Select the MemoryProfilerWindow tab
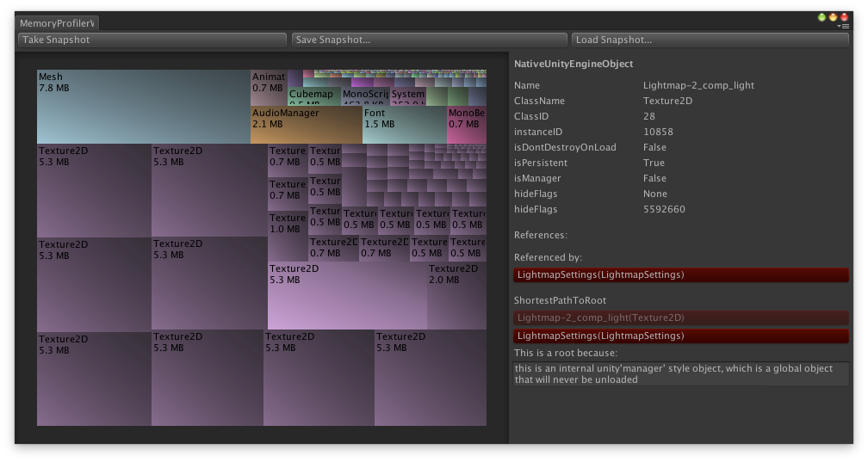The height and width of the screenshot is (462, 868). [x=58, y=23]
